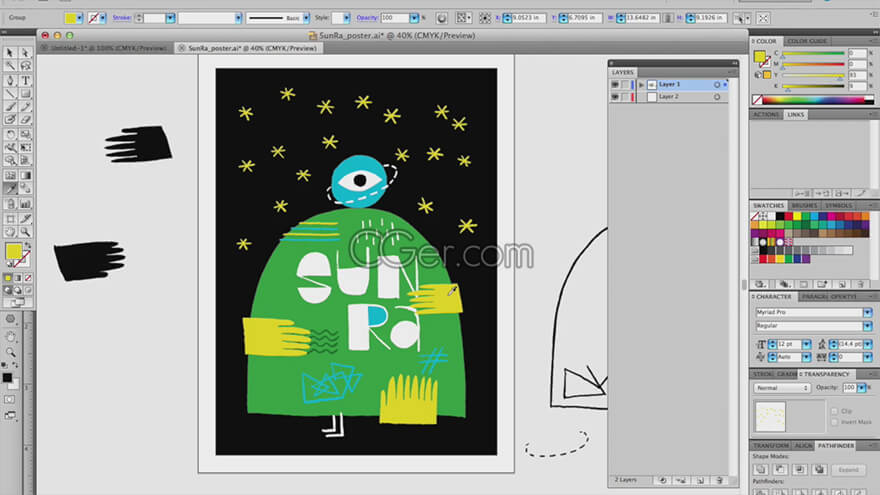
Task: Click Unite shape mode in Pathfinder
Action: (x=761, y=469)
